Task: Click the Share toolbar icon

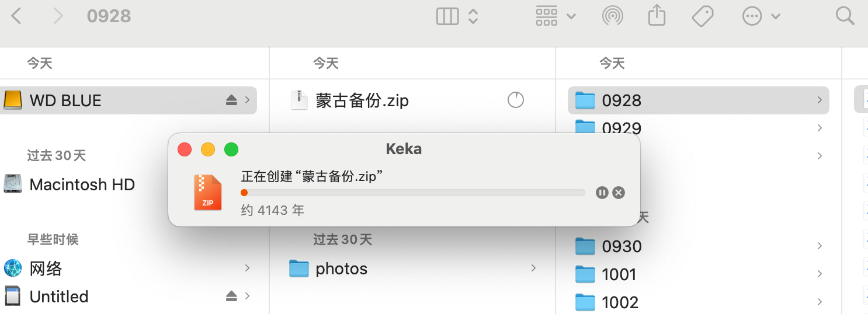Action: [657, 16]
